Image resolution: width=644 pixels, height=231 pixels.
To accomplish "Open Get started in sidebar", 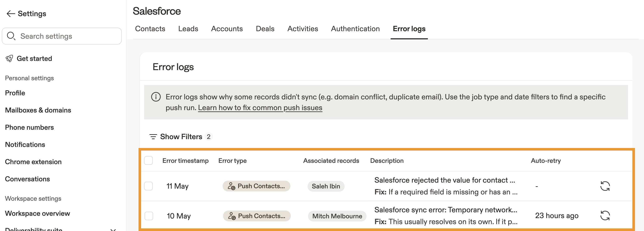I will click(x=34, y=59).
